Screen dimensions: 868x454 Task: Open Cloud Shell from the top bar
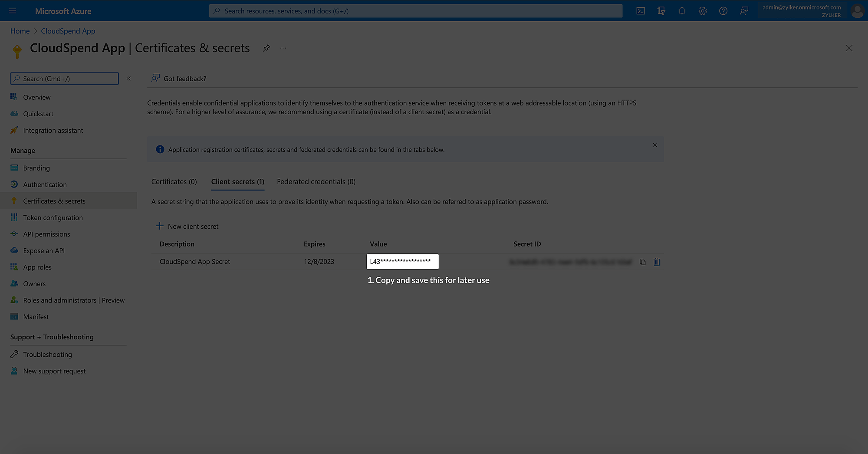[x=641, y=11]
